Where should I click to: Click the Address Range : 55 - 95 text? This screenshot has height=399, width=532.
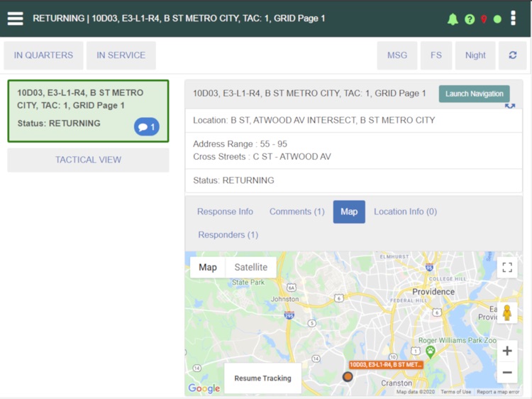(x=240, y=144)
